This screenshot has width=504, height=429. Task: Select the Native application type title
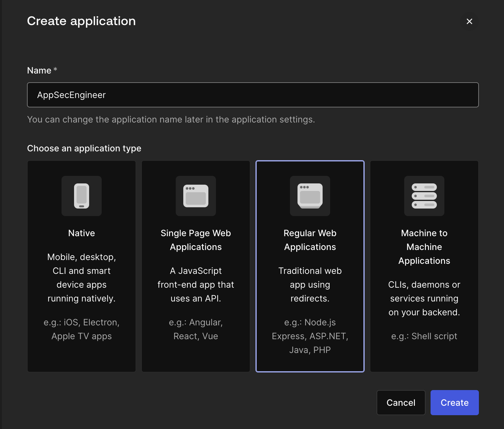tap(82, 233)
